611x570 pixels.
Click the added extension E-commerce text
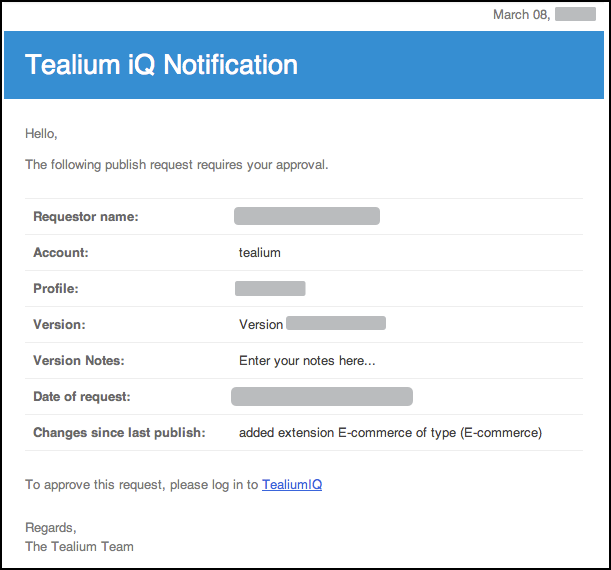390,433
